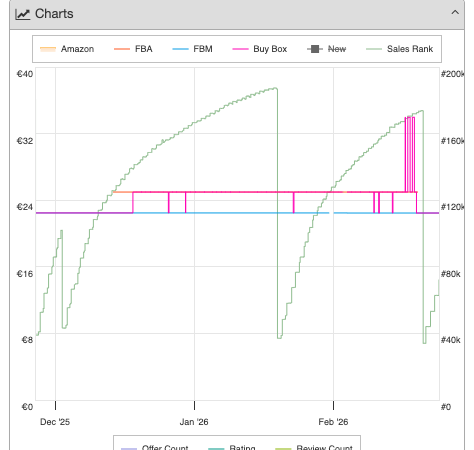The height and width of the screenshot is (450, 474).
Task: Toggle the FBM series in the legend
Action: (x=192, y=49)
